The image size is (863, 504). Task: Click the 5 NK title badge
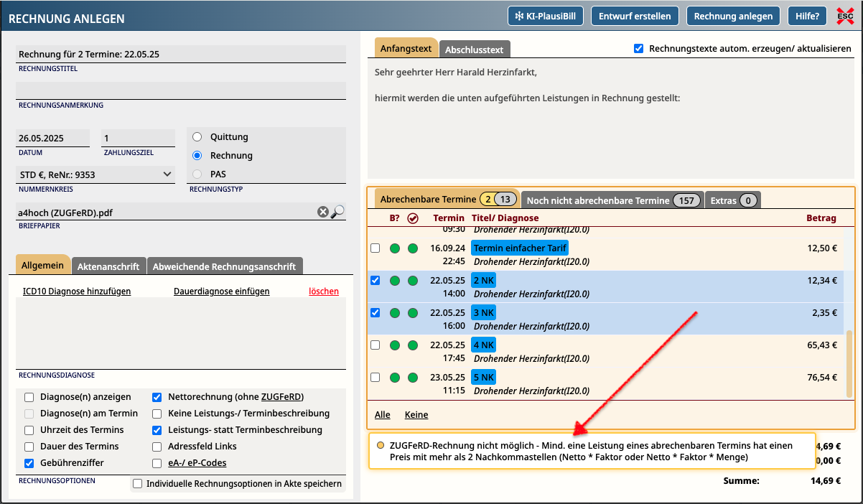click(483, 377)
